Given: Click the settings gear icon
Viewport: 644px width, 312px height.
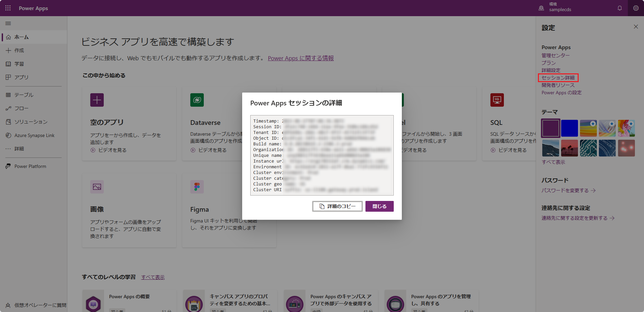Looking at the screenshot, I should 636,8.
